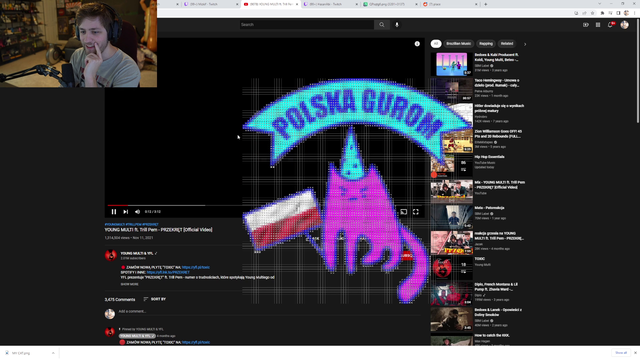The image size is (640, 360).
Task: Open the YouTube account avatar menu
Action: [624, 25]
